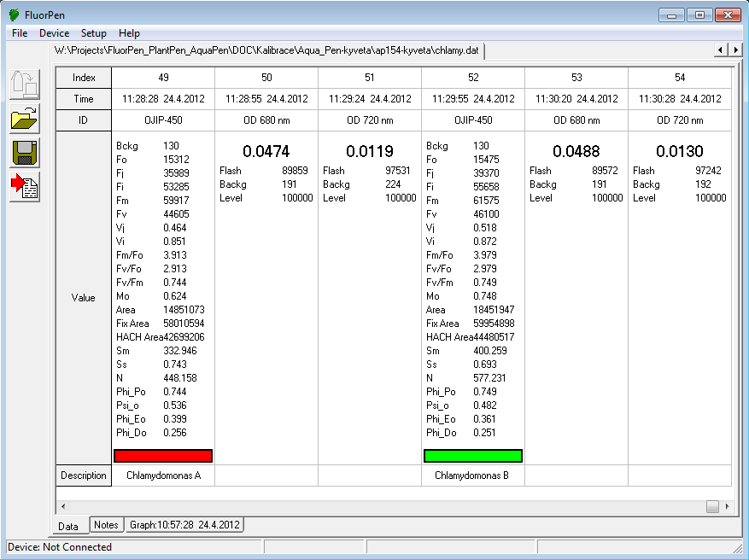Click the OD value 0.0119
749x560 pixels.
pos(370,151)
